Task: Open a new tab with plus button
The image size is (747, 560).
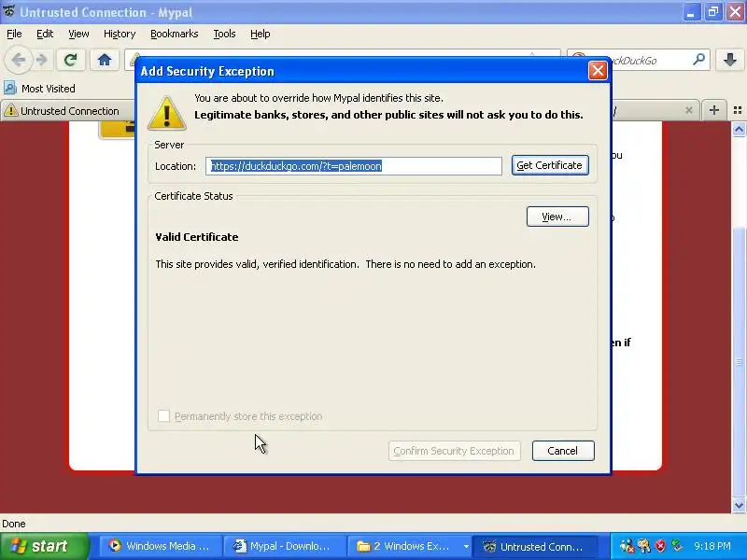Action: (713, 110)
